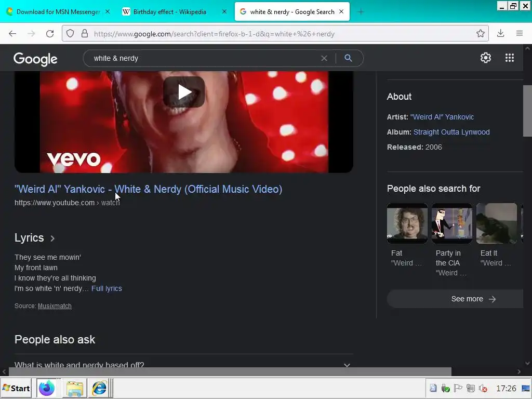Click the Lyrics heading text
532x399 pixels.
pos(29,238)
